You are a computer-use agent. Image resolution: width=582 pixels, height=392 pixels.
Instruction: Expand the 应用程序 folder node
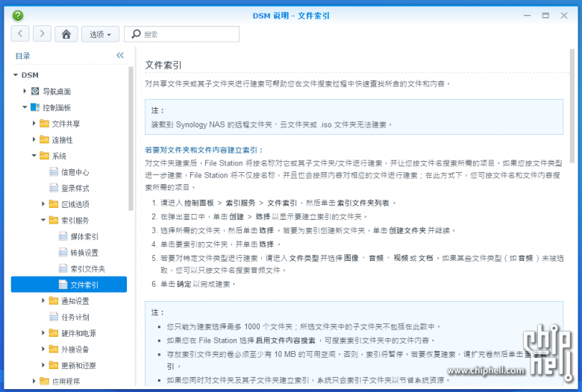[x=34, y=382]
